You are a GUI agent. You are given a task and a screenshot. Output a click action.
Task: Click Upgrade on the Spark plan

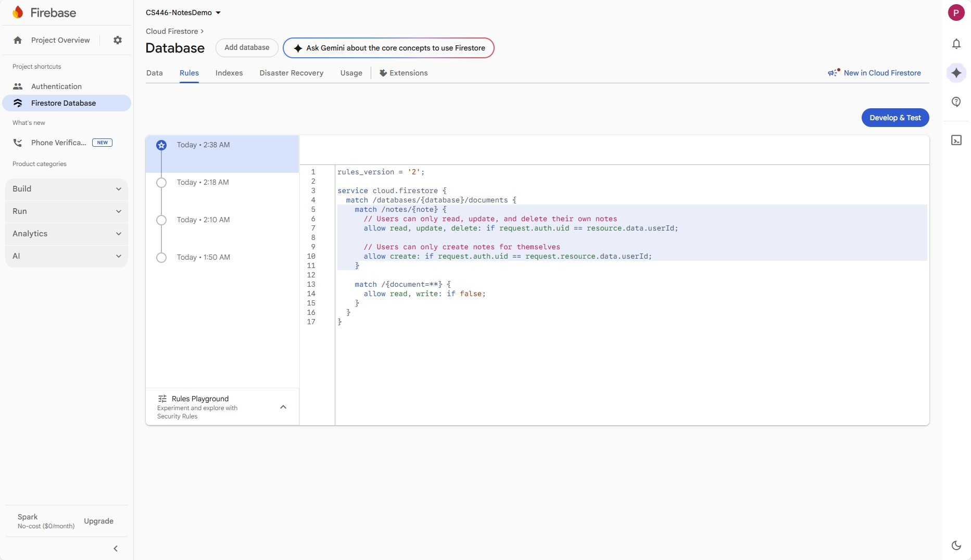pyautogui.click(x=98, y=521)
